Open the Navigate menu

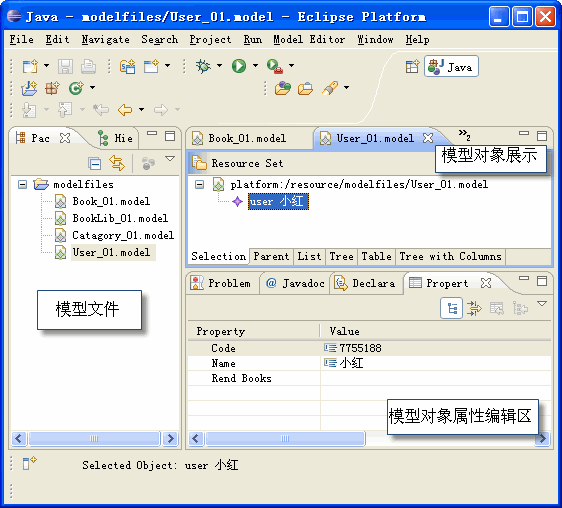click(105, 39)
